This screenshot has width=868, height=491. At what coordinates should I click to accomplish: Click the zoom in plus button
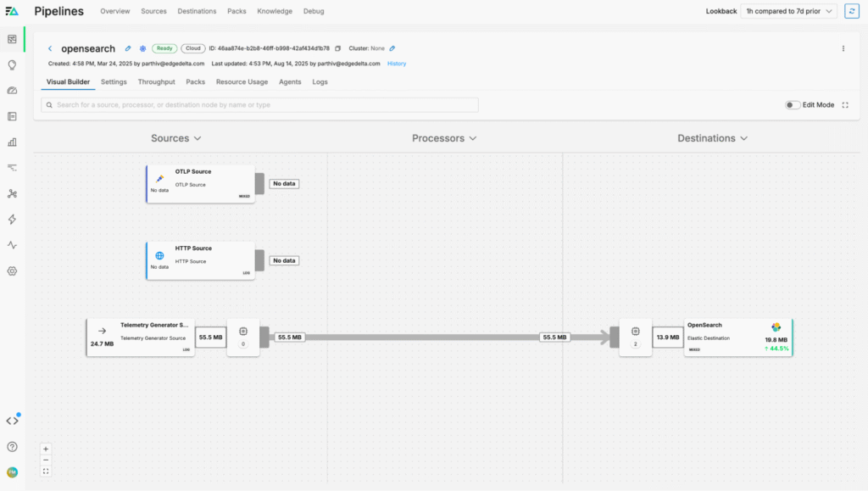click(x=46, y=449)
